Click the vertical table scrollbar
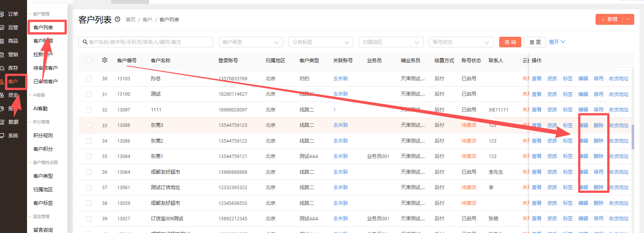 (x=633, y=137)
